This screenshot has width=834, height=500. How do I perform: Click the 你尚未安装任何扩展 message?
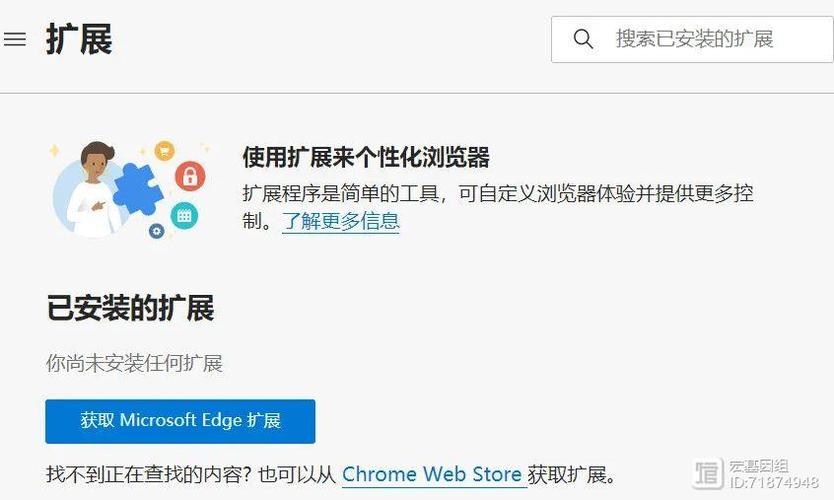tap(134, 363)
